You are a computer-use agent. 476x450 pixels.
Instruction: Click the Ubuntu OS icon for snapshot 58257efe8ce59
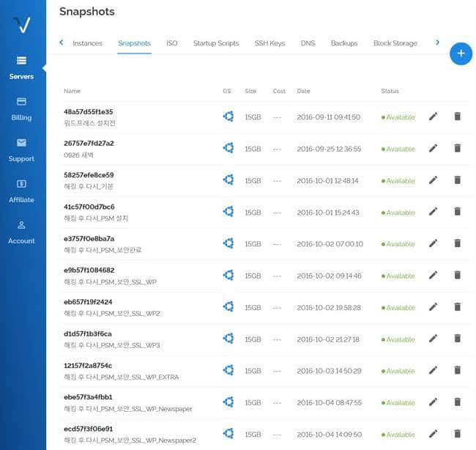coord(228,180)
